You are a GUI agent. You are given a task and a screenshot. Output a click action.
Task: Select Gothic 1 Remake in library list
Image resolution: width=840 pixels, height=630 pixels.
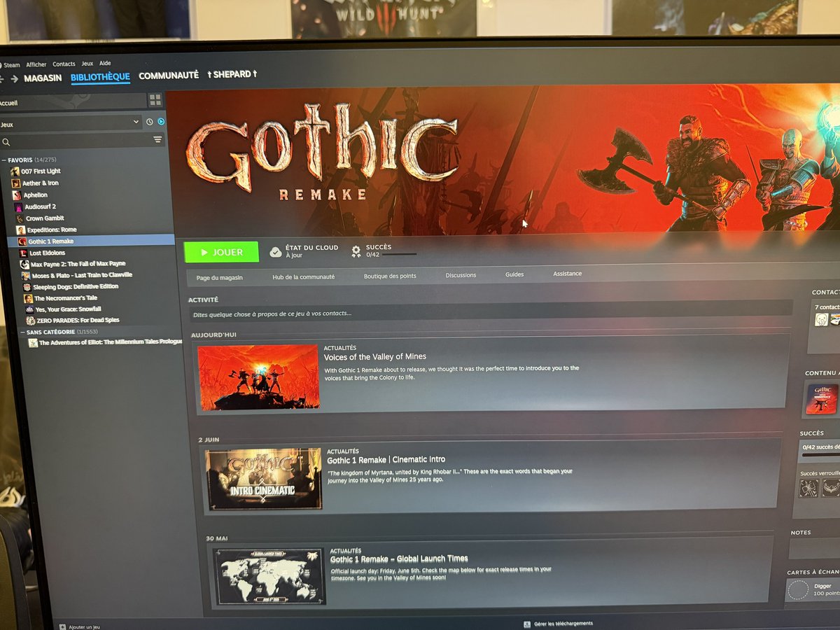click(91, 241)
